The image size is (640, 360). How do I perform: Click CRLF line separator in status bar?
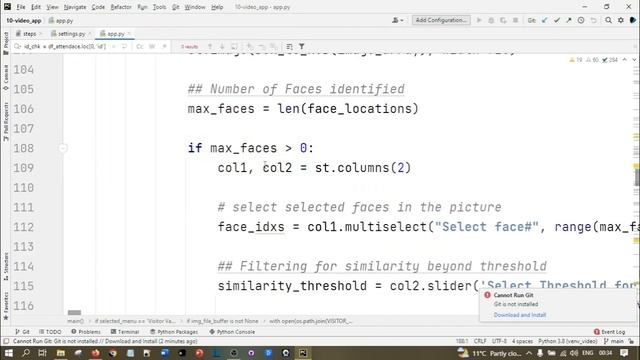click(x=480, y=341)
